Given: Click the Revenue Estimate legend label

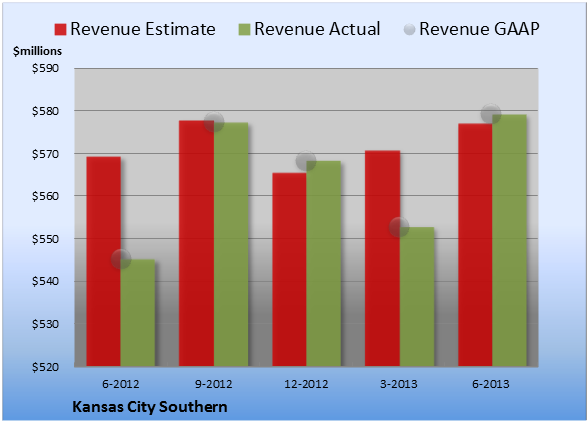Looking at the screenshot, I should click(x=143, y=29).
